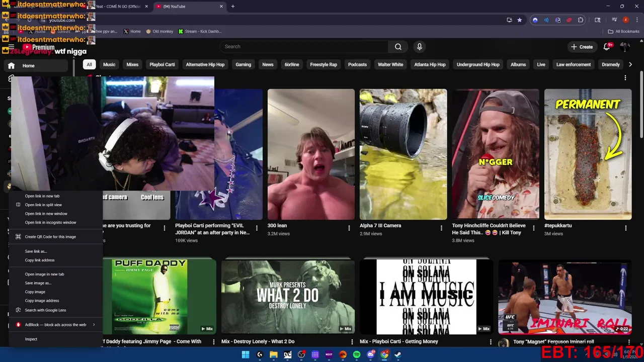Show more category chips with right chevron

coord(630,64)
